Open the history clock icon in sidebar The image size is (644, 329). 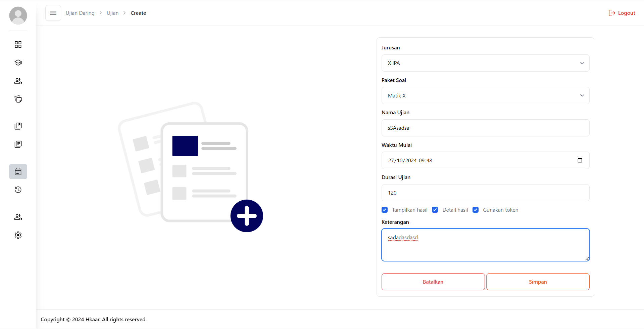point(18,190)
